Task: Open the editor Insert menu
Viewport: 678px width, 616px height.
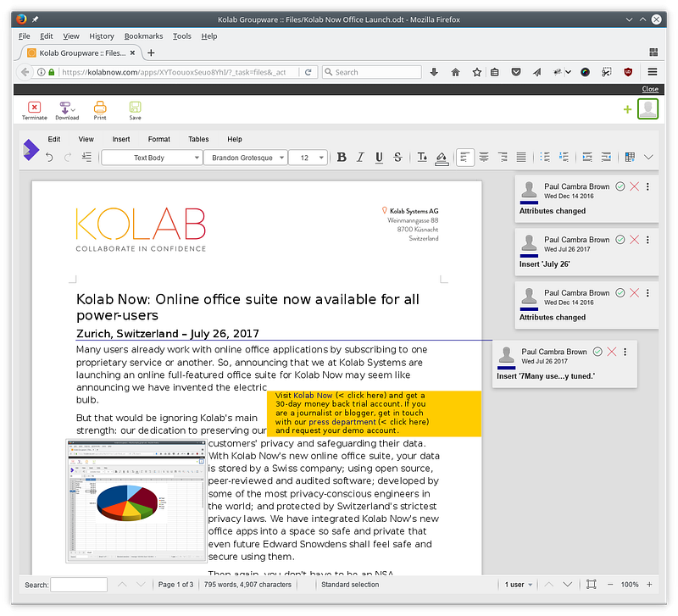Action: (x=121, y=139)
